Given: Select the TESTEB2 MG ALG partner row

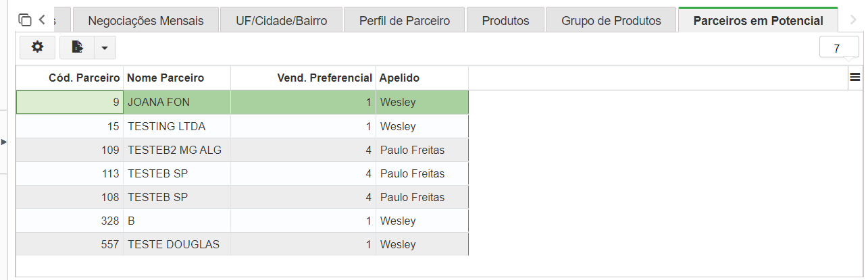Looking at the screenshot, I should [242, 150].
